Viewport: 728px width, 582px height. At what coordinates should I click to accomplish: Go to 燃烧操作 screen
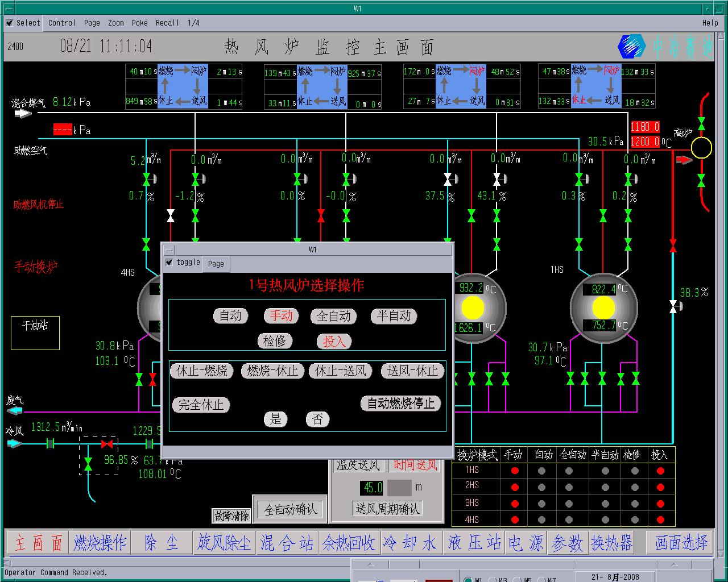100,543
